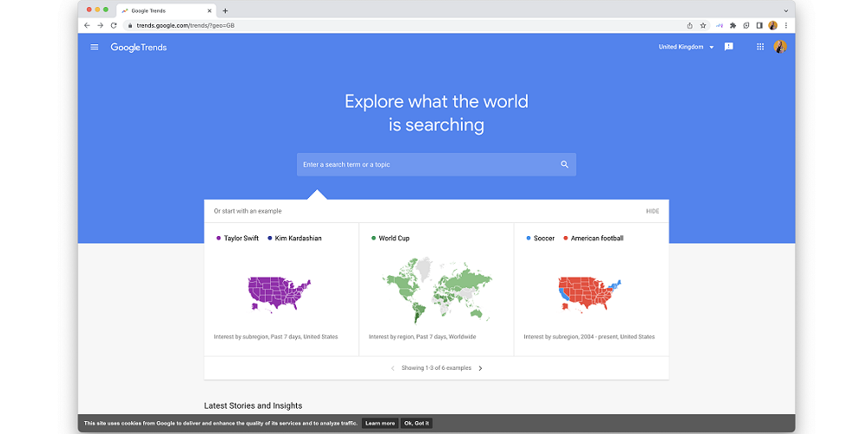Toggle the browser side panel icon
Viewport: 868px width, 434px height.
(x=759, y=25)
